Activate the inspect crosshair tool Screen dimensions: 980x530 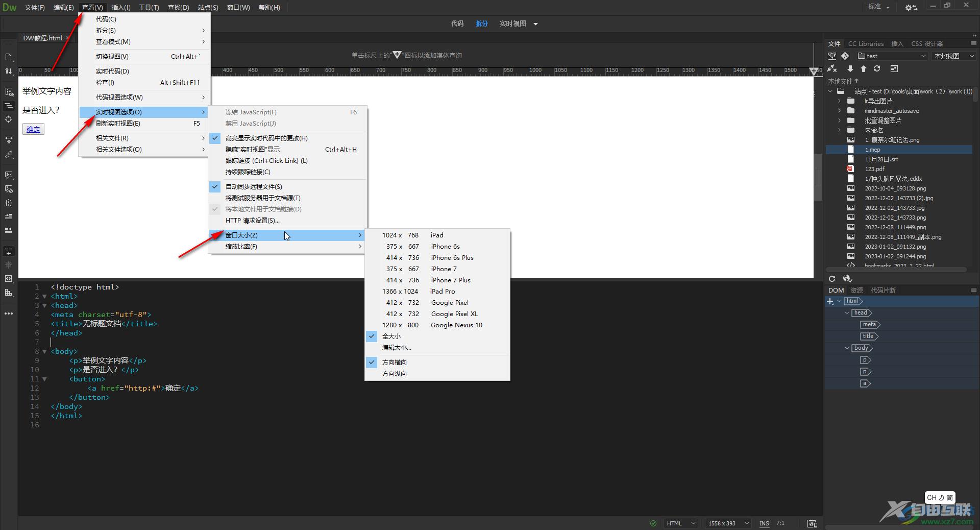coord(9,119)
